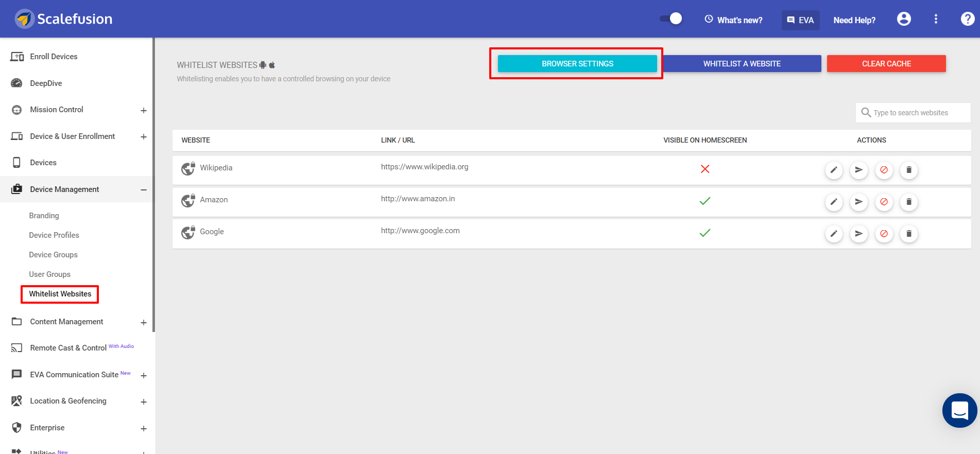Click the http://www.amazon.in URL
The image size is (980, 454).
click(x=418, y=199)
